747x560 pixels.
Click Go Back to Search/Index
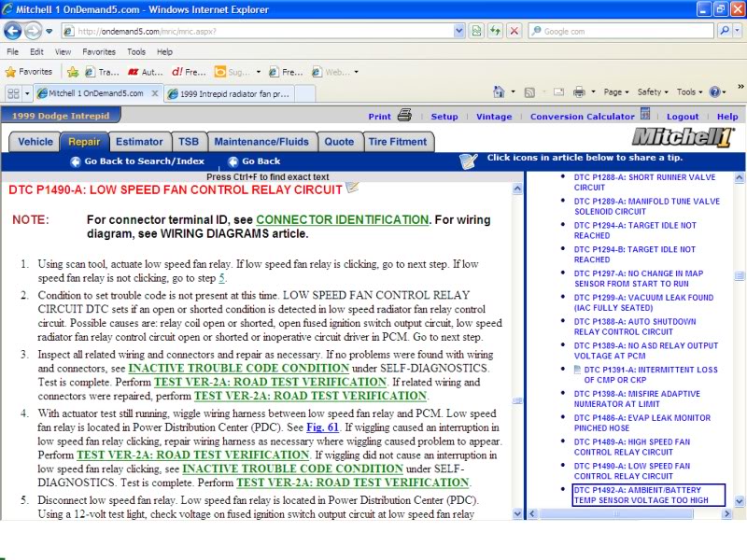[x=137, y=161]
